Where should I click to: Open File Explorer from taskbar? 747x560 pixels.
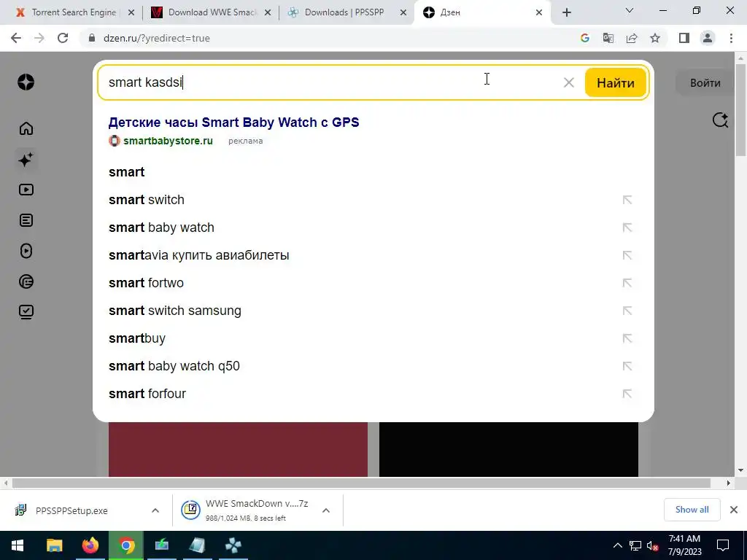click(x=54, y=545)
